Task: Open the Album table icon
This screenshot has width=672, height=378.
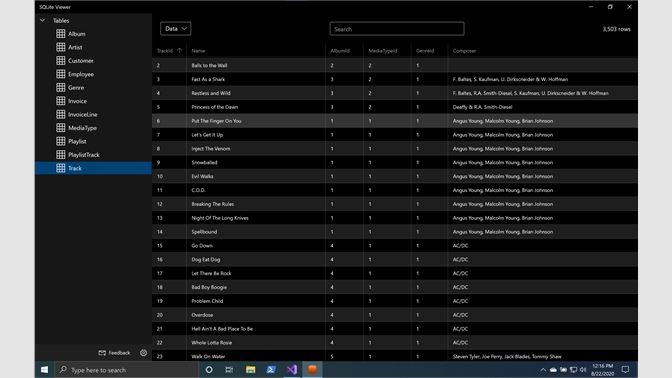Action: click(x=61, y=33)
